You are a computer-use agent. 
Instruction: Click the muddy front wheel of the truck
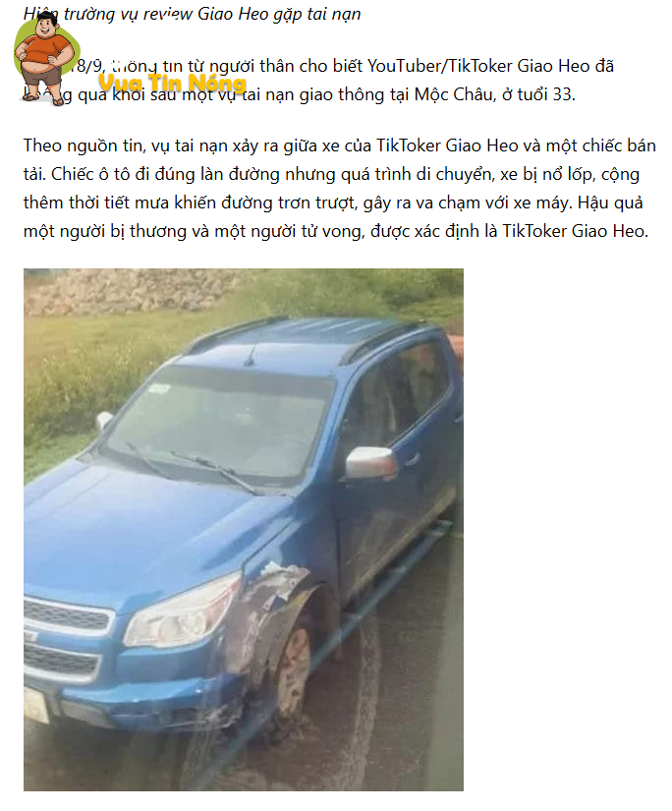tap(293, 669)
